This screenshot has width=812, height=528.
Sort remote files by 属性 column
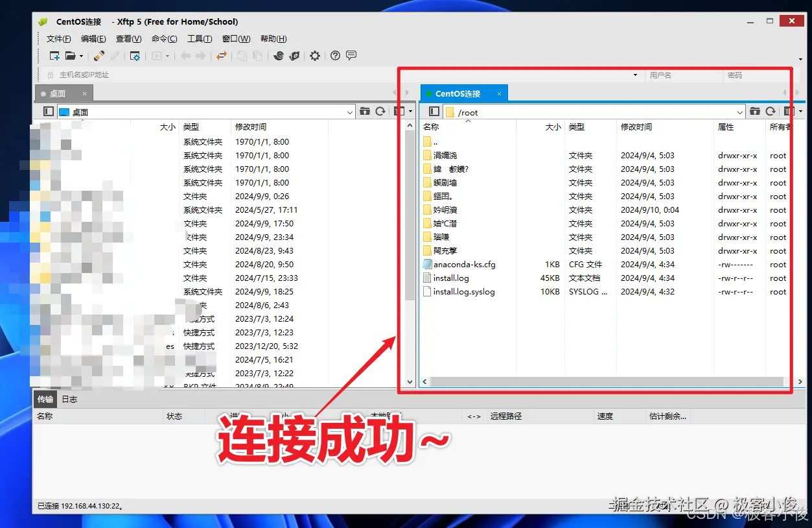pyautogui.click(x=739, y=127)
